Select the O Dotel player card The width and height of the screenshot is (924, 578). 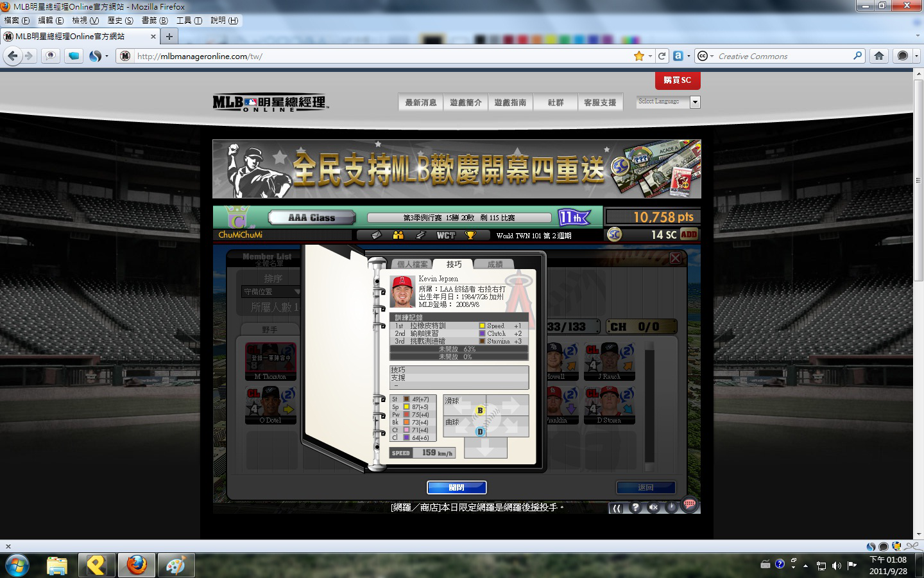click(270, 404)
